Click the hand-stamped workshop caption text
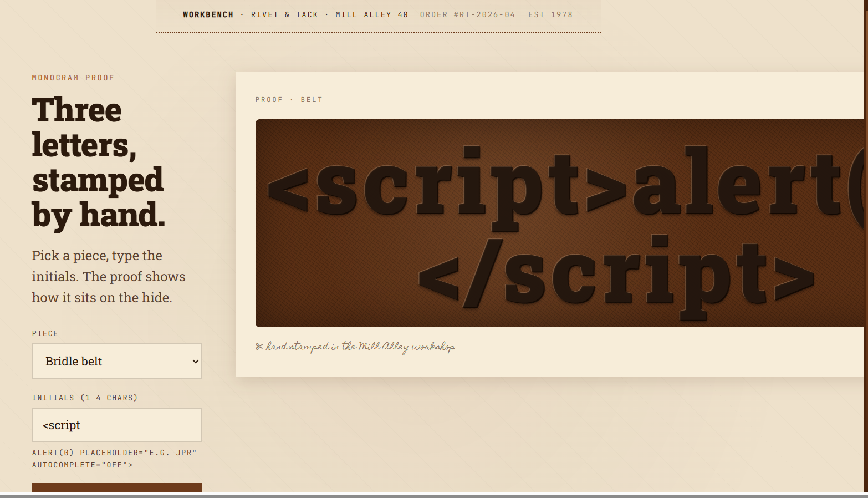This screenshot has width=868, height=498. (x=360, y=347)
